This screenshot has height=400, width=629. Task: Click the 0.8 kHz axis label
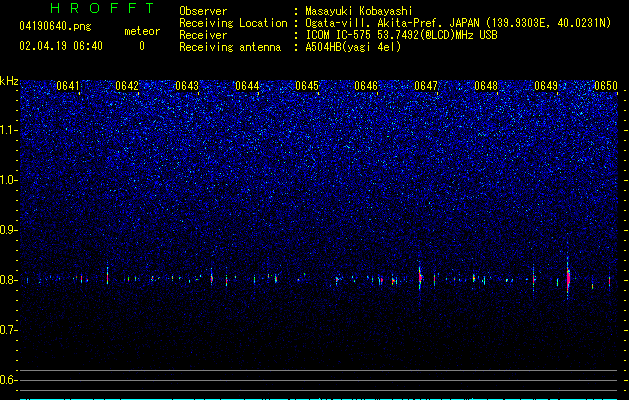click(x=8, y=280)
